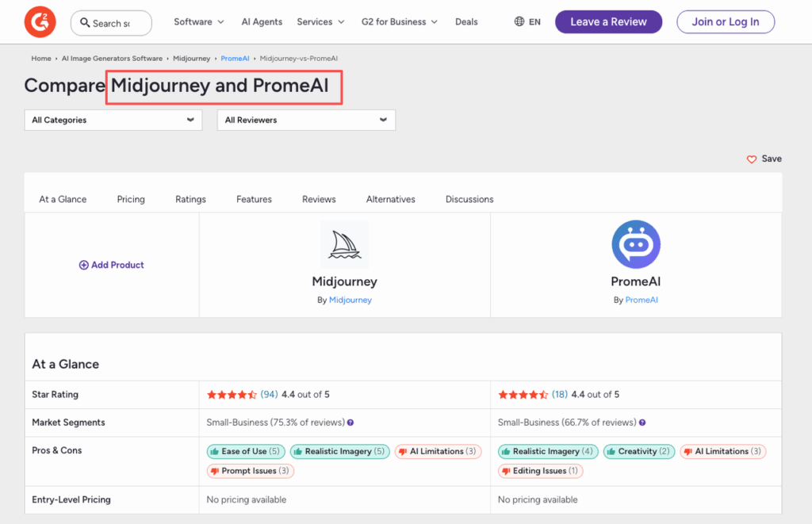Screen dimensions: 812x524
Task: Click PromeAI star rating stars
Action: (523, 395)
